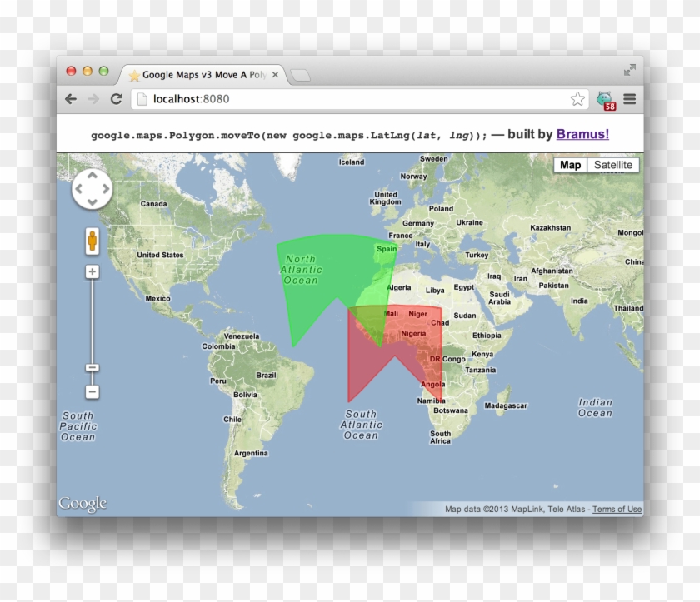Open the Bramus! link
This screenshot has height=602, width=700.
[582, 133]
